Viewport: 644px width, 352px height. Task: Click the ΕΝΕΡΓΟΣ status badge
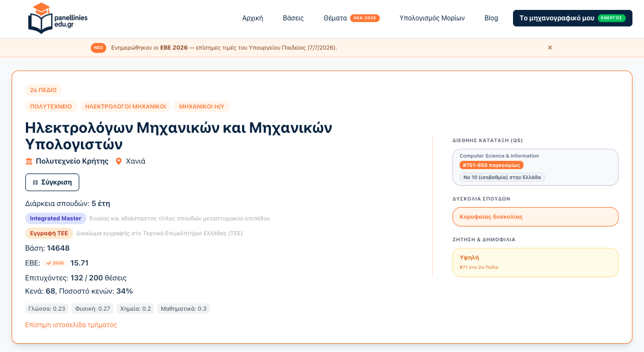click(x=612, y=18)
